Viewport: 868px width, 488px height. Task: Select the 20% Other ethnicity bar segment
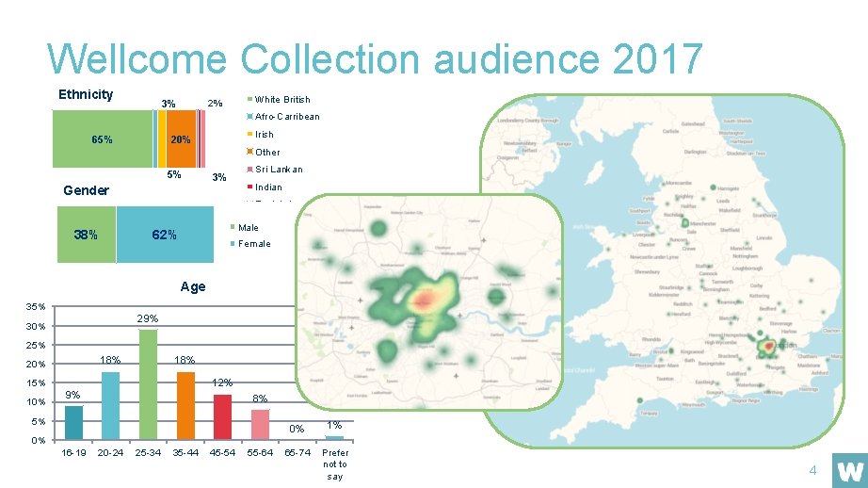click(x=181, y=139)
